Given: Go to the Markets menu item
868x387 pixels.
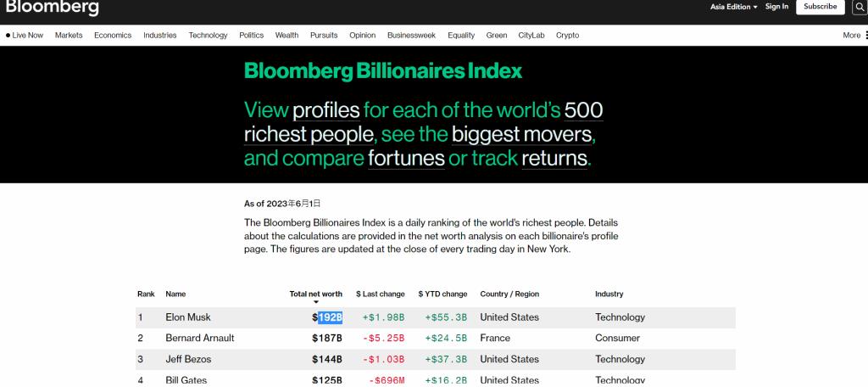Looking at the screenshot, I should point(69,36).
